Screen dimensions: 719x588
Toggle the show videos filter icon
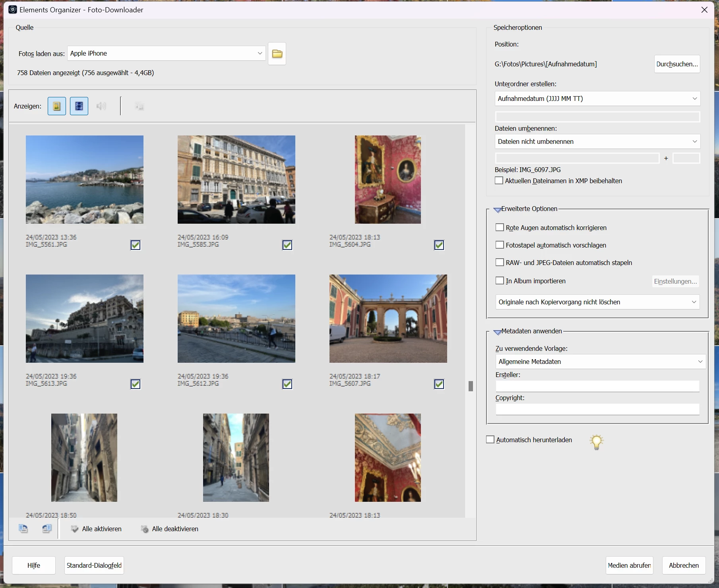[x=79, y=106]
